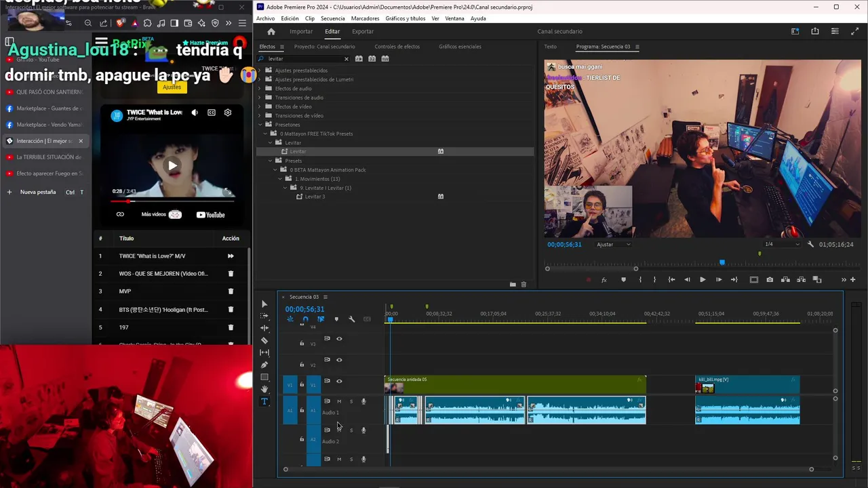Screen dimensions: 868x488
Task: Click the Program monitor playhead scrubber
Action: (x=722, y=262)
